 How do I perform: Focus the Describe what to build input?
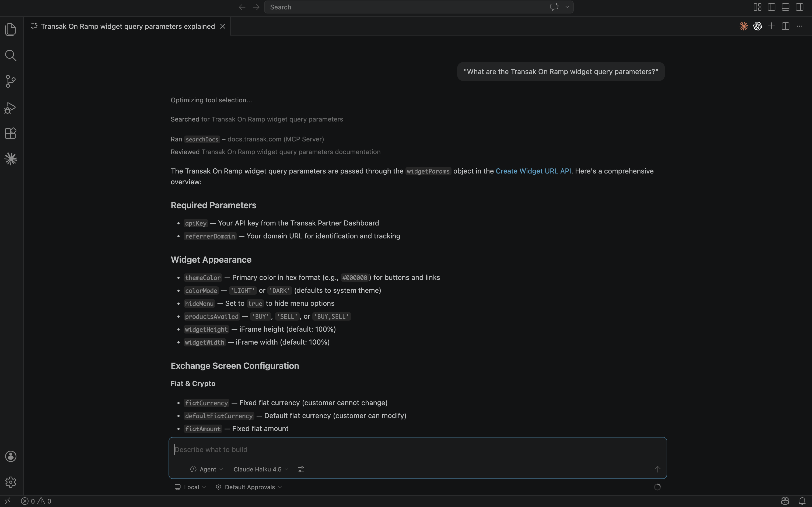pyautogui.click(x=402, y=450)
